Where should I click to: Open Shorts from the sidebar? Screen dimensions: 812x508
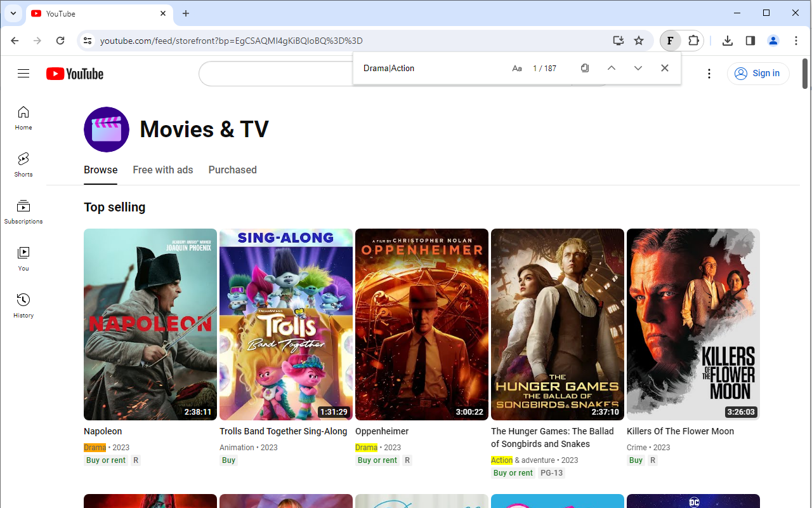click(23, 165)
